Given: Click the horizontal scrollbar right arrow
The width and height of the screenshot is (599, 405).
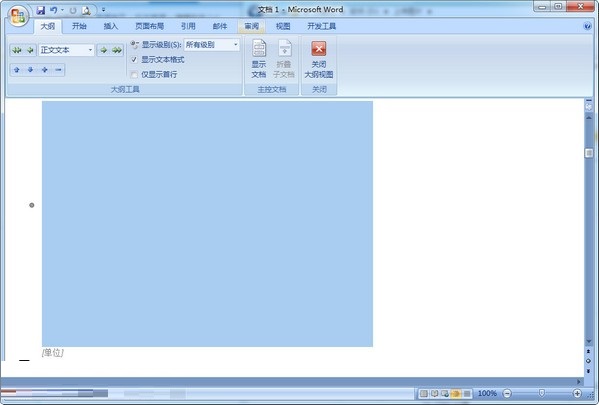Looking at the screenshot, I should 578,381.
